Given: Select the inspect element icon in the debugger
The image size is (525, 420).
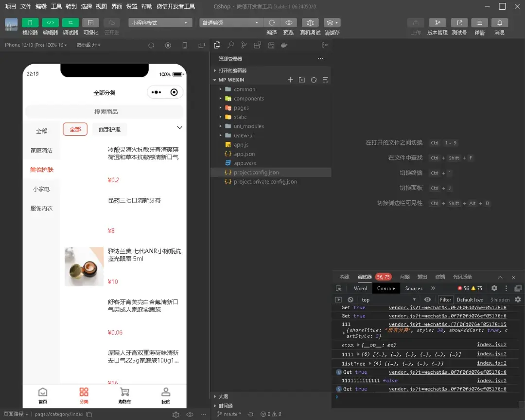Looking at the screenshot, I should (338, 288).
